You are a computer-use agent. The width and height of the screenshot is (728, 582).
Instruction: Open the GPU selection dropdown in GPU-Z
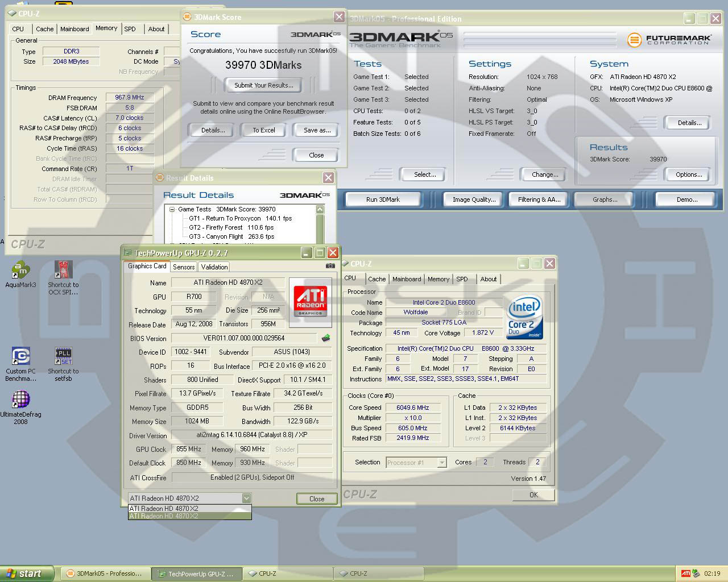point(246,498)
